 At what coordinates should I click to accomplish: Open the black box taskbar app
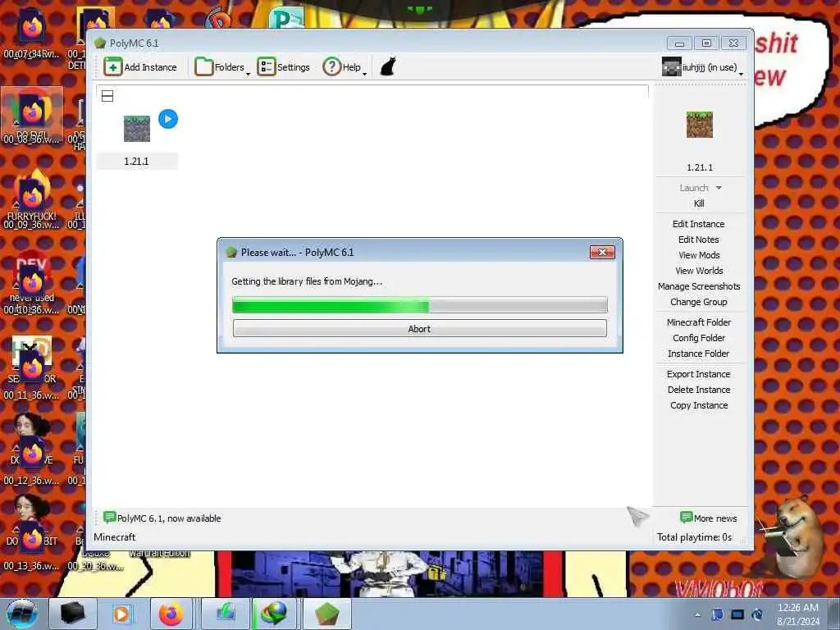(72, 614)
